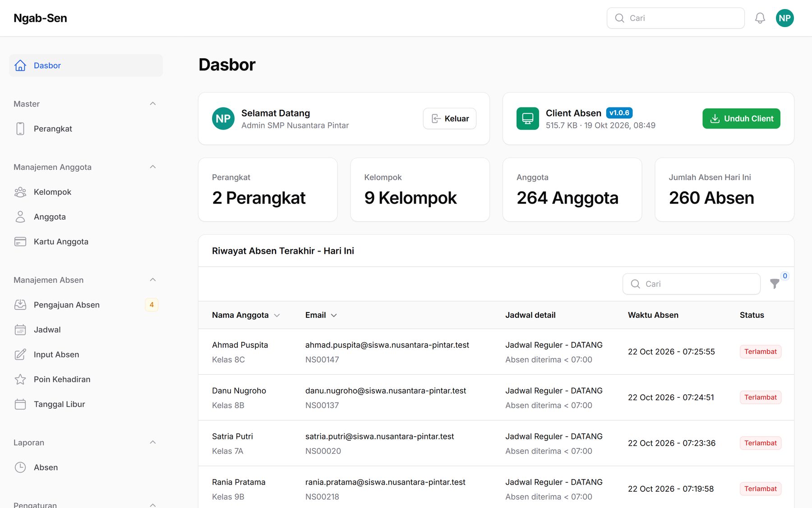Open Kartu Anggota menu item

pos(86,242)
